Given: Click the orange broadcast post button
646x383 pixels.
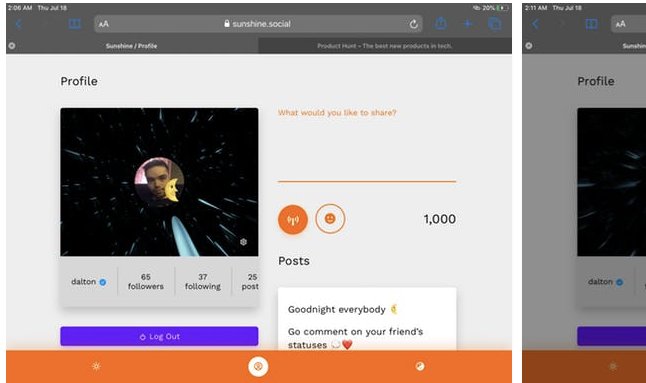Looking at the screenshot, I should pos(293,220).
